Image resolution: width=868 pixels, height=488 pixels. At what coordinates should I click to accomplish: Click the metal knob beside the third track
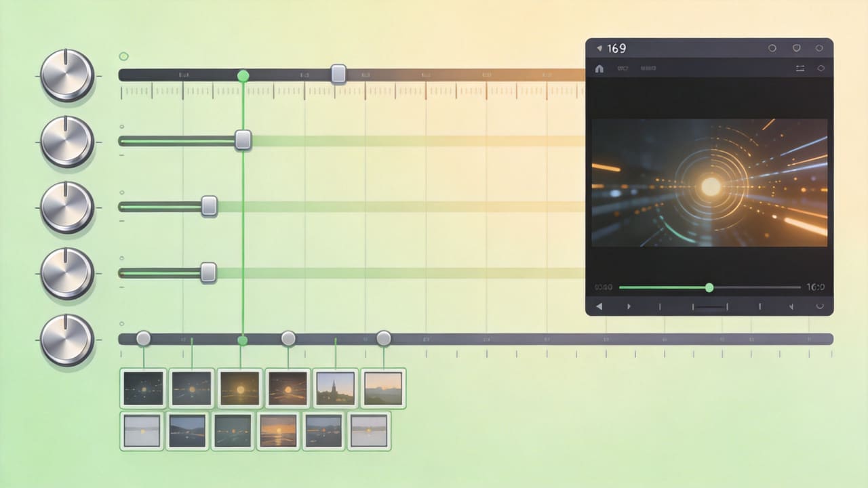pyautogui.click(x=67, y=207)
